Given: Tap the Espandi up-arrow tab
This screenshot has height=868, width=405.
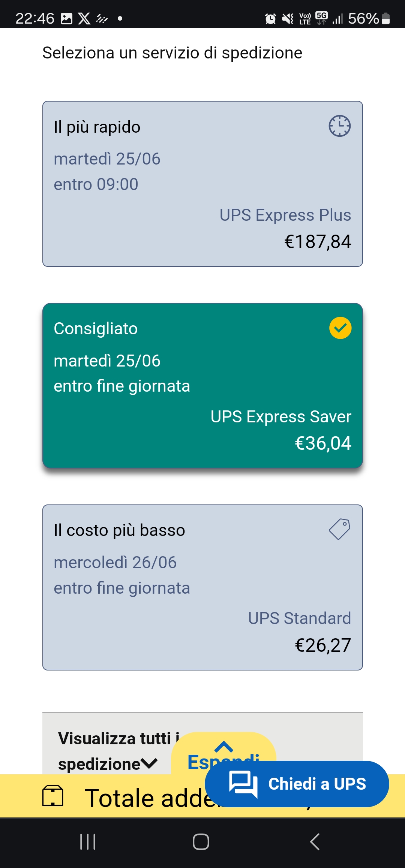Looking at the screenshot, I should tap(223, 753).
